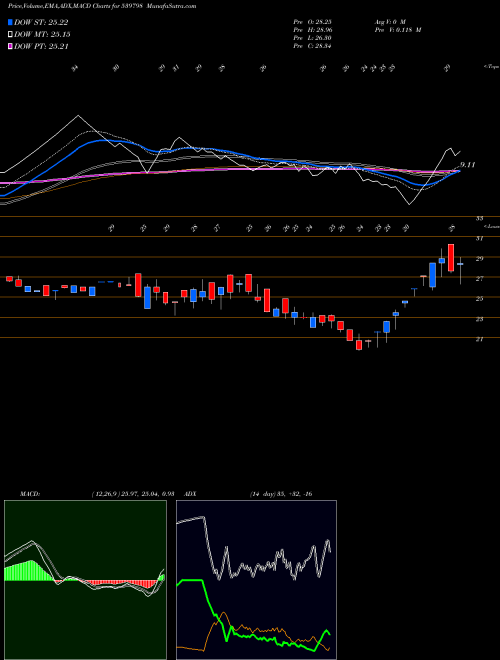Click the chart title mentioning MunafaSutra.com
The height and width of the screenshot is (660, 500).
[102, 6]
